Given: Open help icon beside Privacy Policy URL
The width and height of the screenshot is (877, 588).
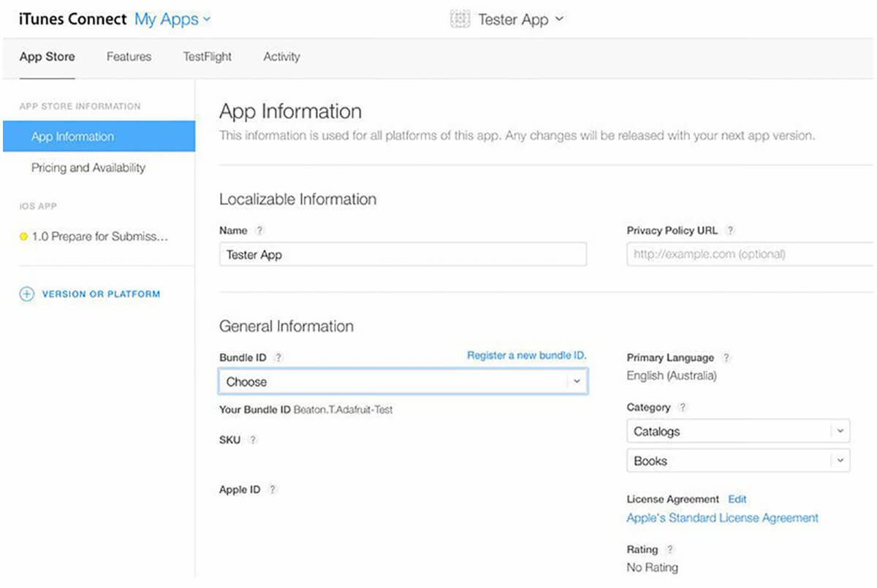Looking at the screenshot, I should tap(729, 230).
